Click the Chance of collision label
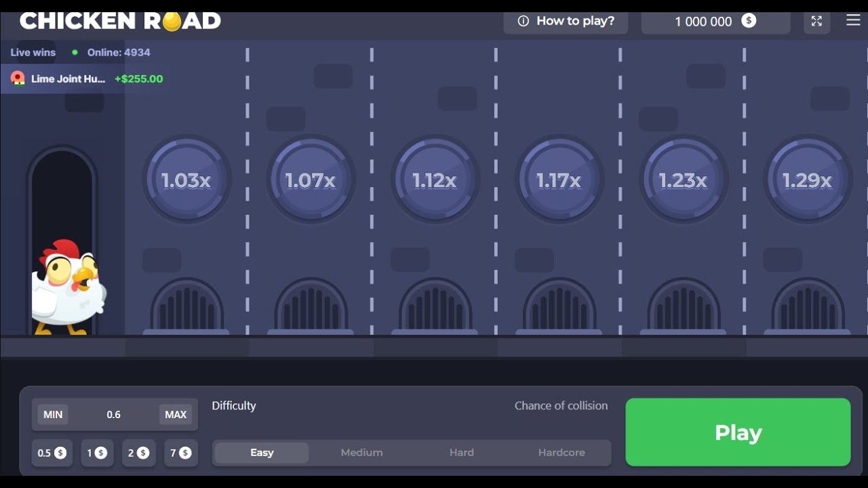The image size is (868, 488). point(561,405)
